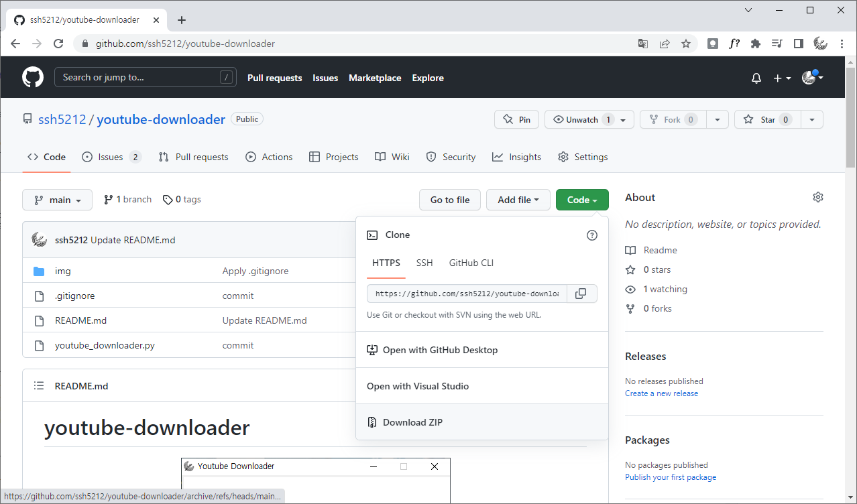The width and height of the screenshot is (857, 504).
Task: Open the plus create-new menu
Action: coord(782,78)
